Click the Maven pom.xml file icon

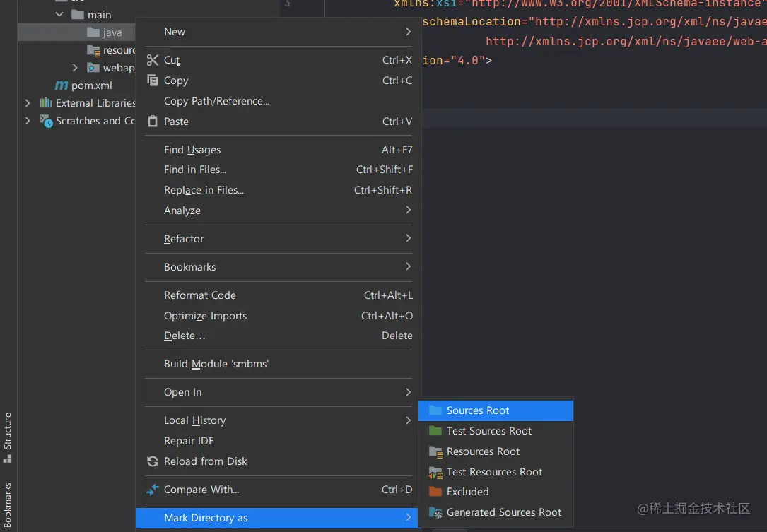click(61, 85)
